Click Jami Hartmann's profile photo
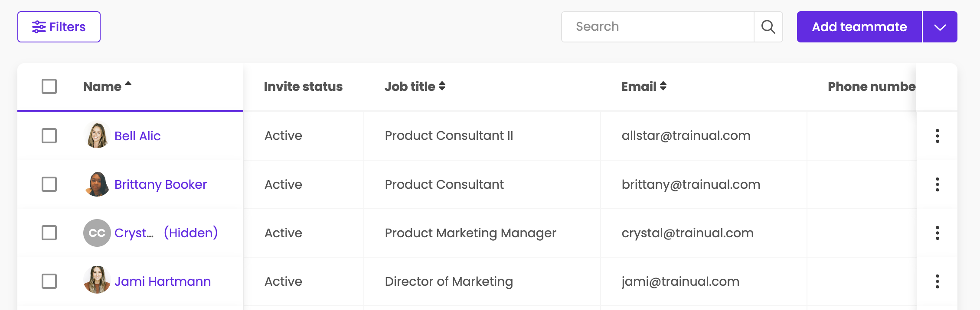Screen dimensions: 980x310 coord(97,281)
